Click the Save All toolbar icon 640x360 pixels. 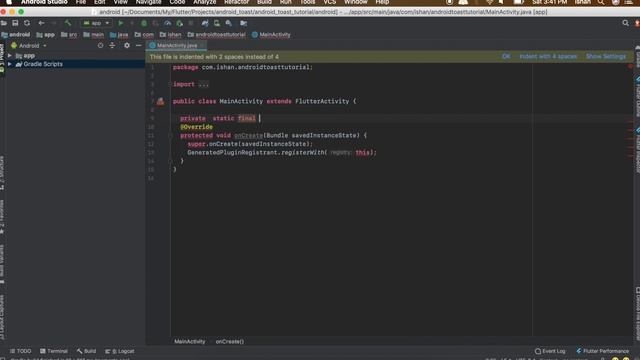tap(15, 23)
